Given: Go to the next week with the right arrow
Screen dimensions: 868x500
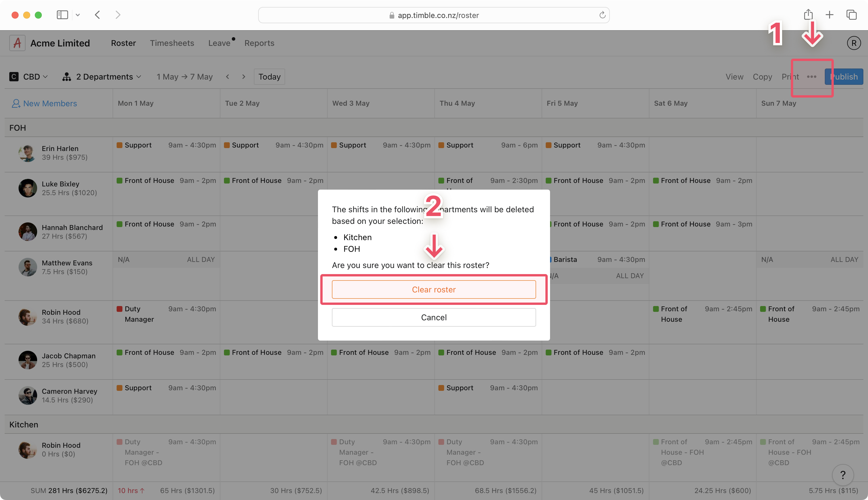Looking at the screenshot, I should point(244,77).
